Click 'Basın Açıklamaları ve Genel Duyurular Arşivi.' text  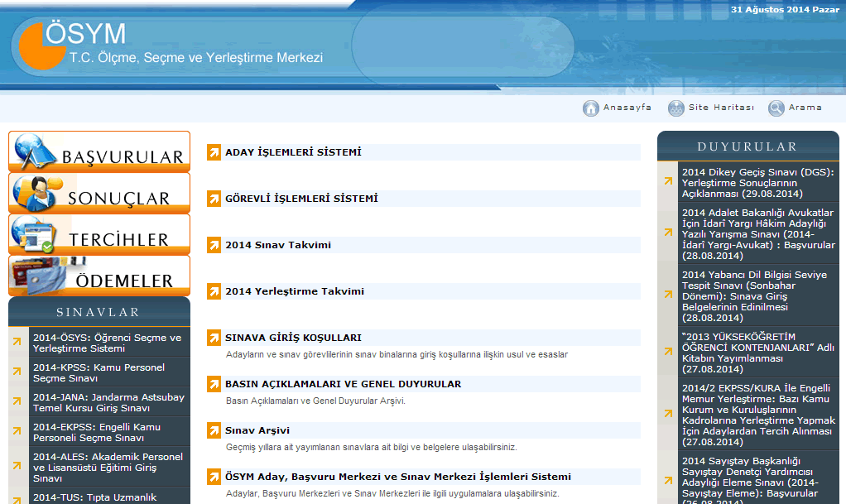[x=315, y=401]
